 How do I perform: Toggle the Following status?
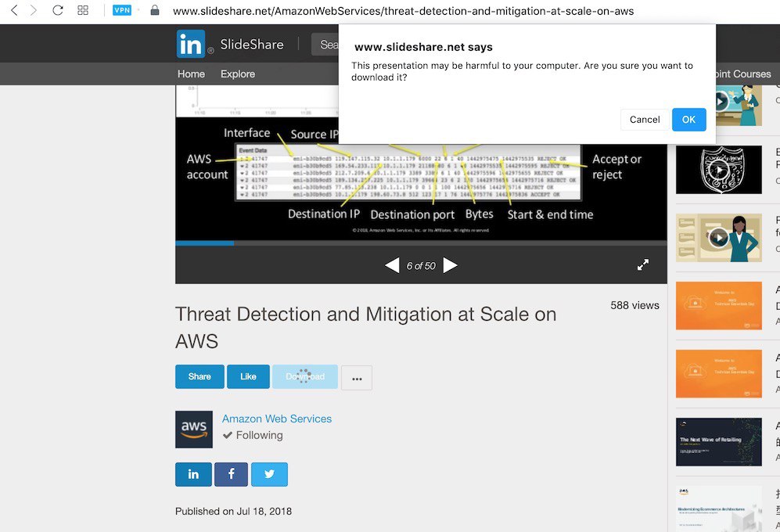pyautogui.click(x=253, y=436)
